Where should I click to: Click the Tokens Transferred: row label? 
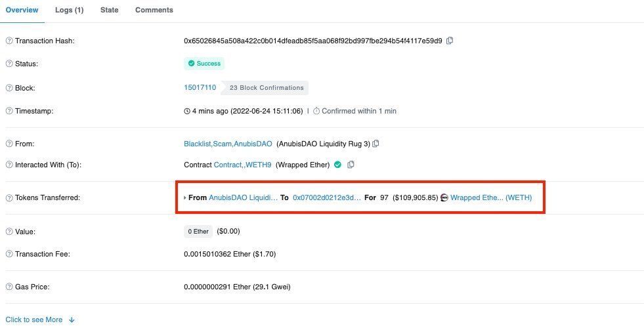48,197
